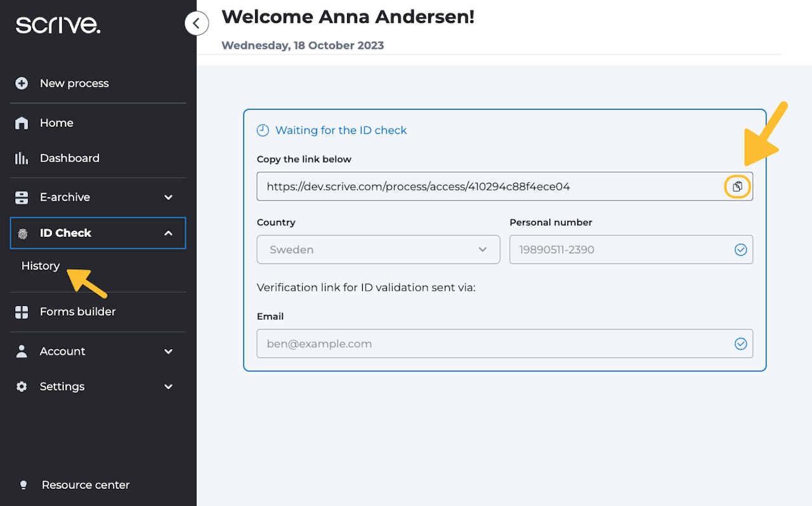The width and height of the screenshot is (812, 506).
Task: Click the checkmark in the Email field
Action: pyautogui.click(x=740, y=343)
